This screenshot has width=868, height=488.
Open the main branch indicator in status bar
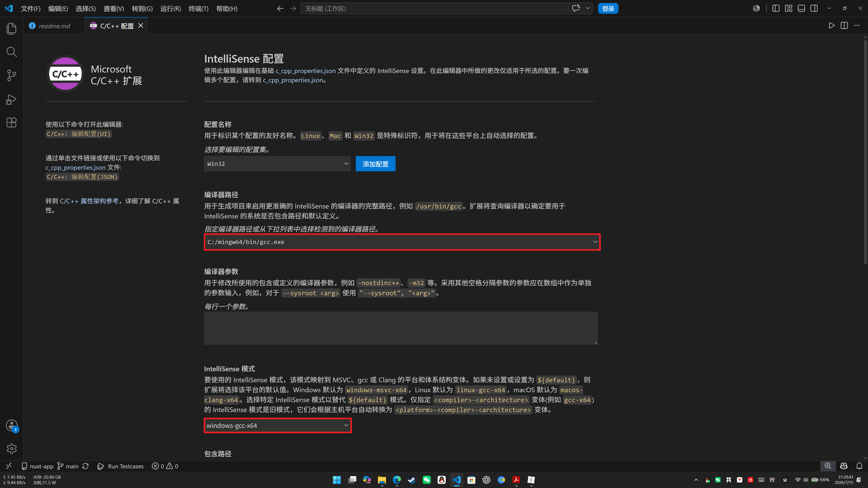68,466
